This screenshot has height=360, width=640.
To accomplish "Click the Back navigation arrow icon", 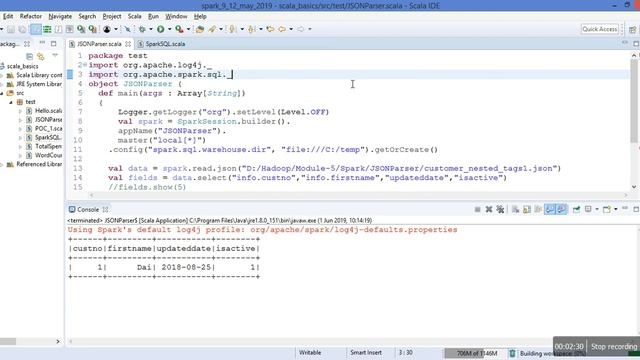I will tap(282, 29).
